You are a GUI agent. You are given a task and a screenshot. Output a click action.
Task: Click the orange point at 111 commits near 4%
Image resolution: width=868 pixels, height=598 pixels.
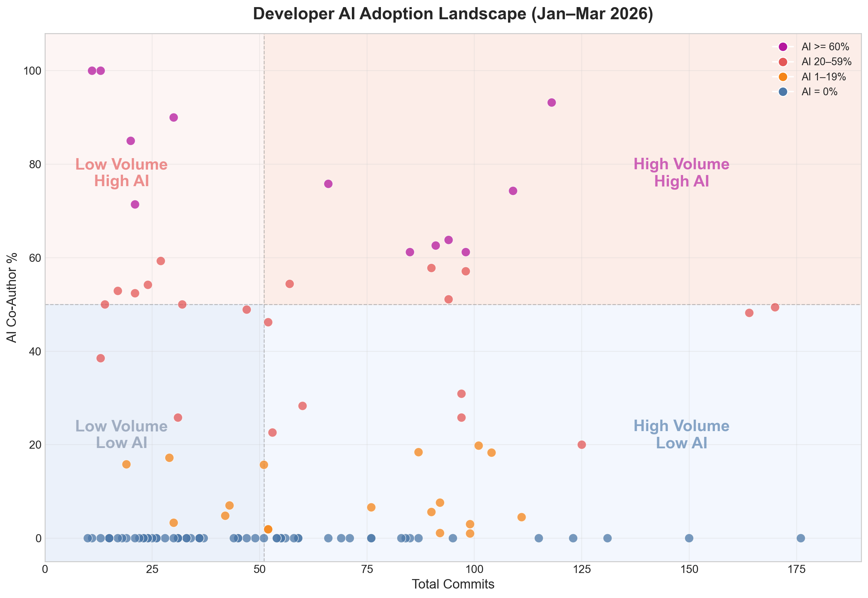point(521,517)
